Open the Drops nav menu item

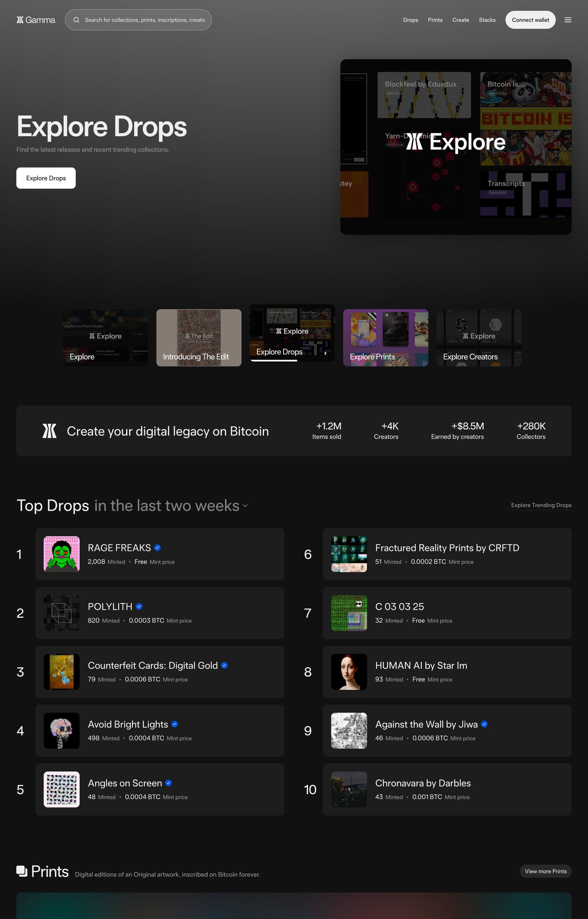(410, 20)
